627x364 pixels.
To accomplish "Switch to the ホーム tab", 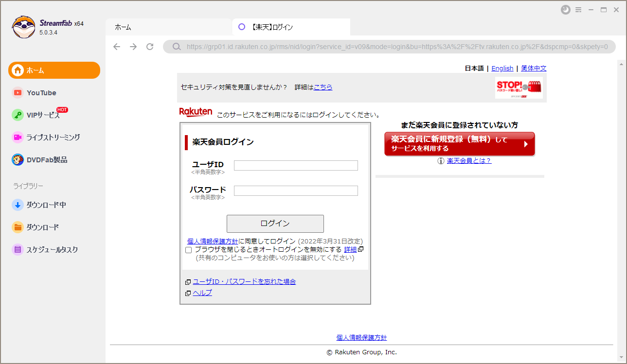I will [168, 27].
